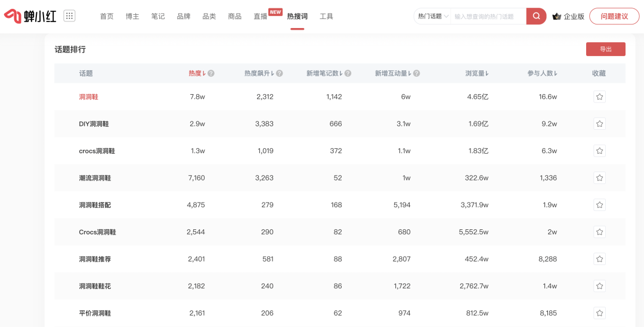Click the 企业版 crown icon
Viewport: 644px width, 327px height.
pyautogui.click(x=557, y=17)
